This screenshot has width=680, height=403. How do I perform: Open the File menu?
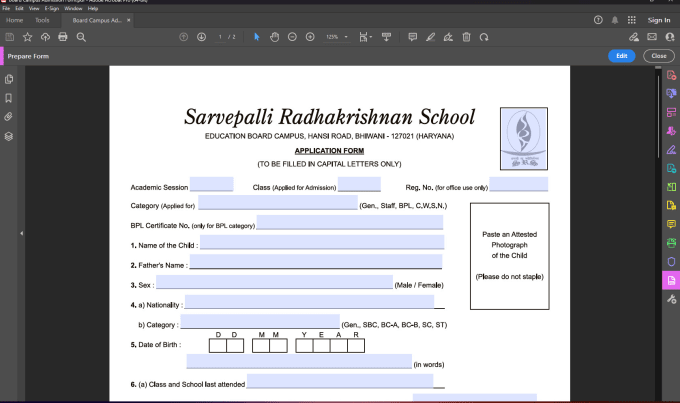tap(6, 8)
